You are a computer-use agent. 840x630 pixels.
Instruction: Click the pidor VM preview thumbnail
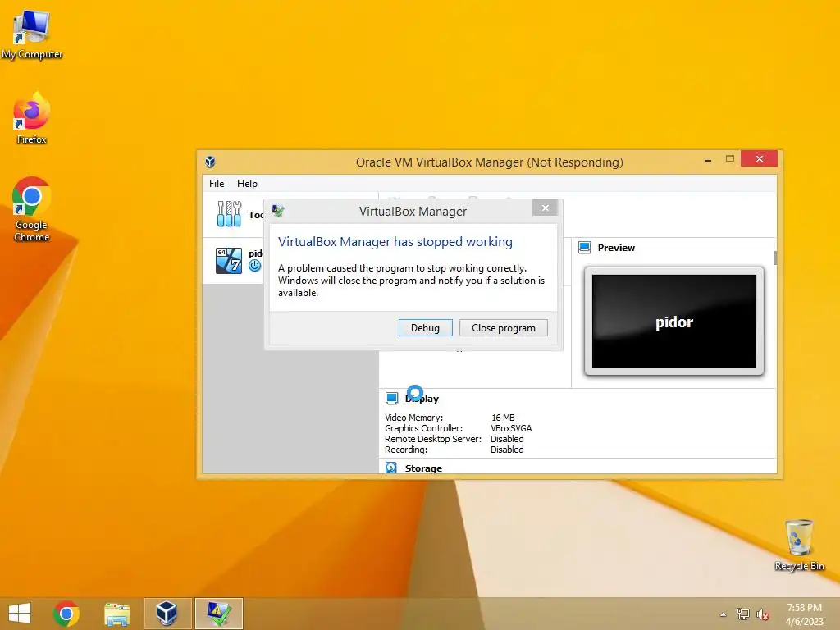[x=674, y=322]
